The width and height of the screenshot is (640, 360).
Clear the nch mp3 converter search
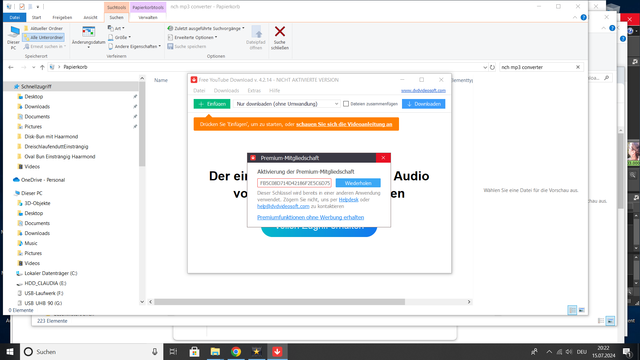pyautogui.click(x=578, y=67)
